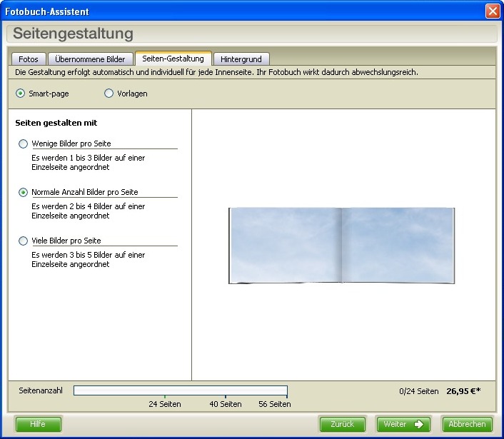The image size is (504, 439).
Task: Open the Hintergrund tab
Action: (241, 59)
